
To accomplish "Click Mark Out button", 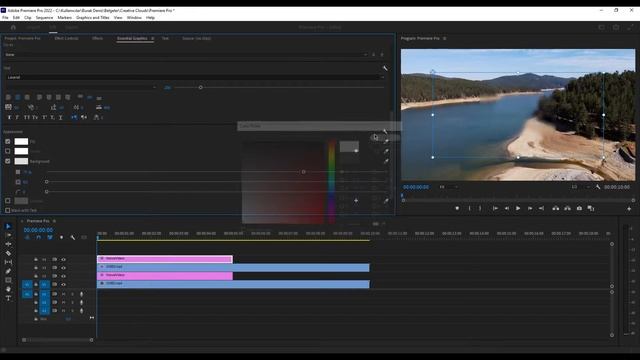I will click(480, 209).
